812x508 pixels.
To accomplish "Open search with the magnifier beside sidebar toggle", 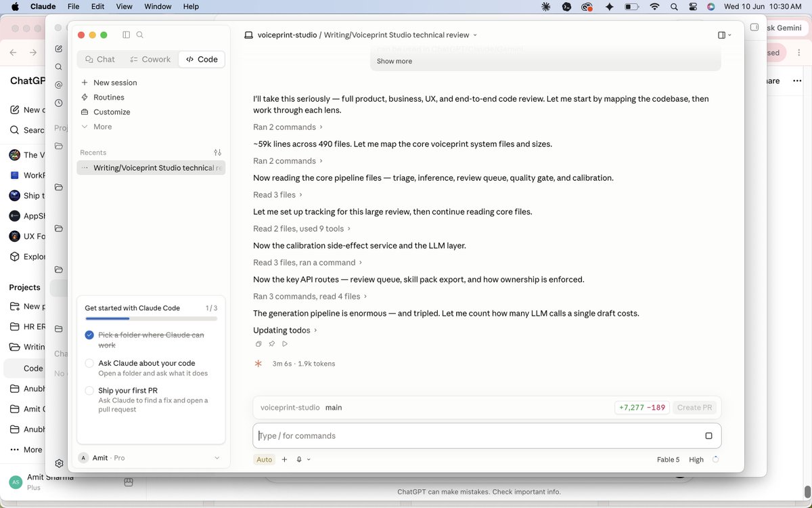I will click(x=140, y=35).
